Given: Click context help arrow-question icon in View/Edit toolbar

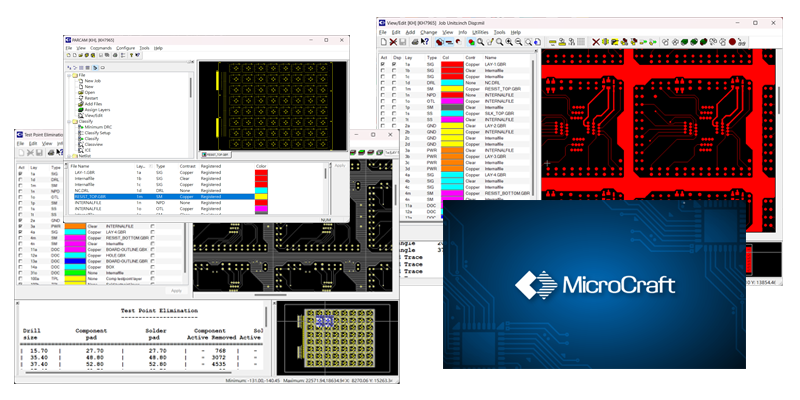Looking at the screenshot, I should [425, 41].
